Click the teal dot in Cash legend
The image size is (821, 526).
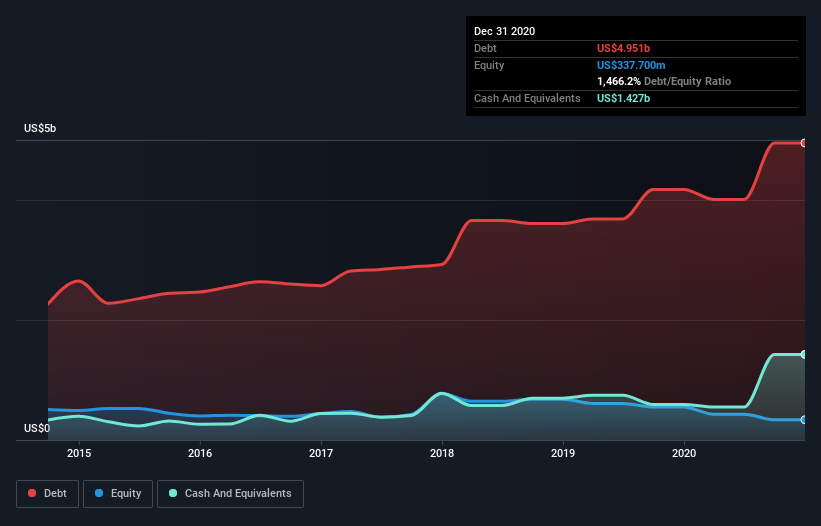pyautogui.click(x=173, y=493)
